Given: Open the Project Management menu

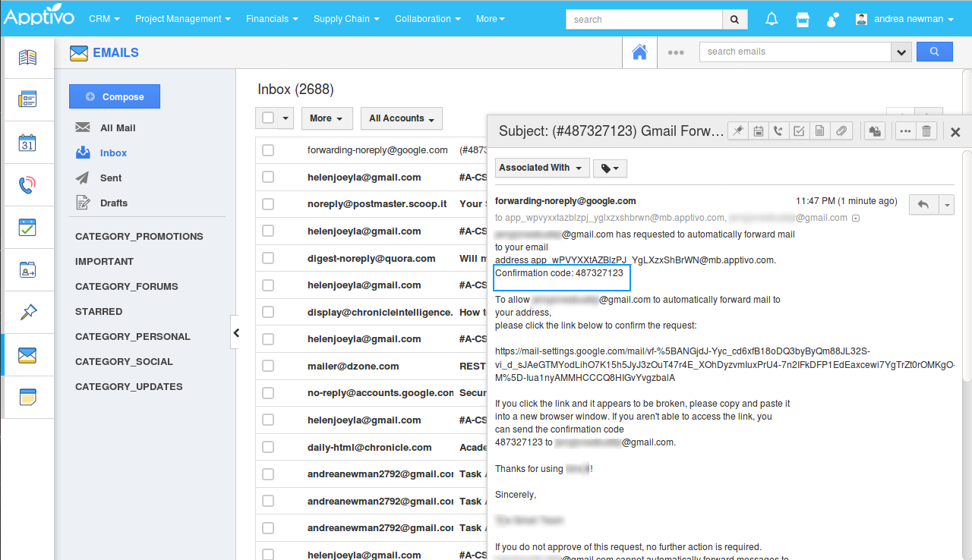Looking at the screenshot, I should pos(183,19).
